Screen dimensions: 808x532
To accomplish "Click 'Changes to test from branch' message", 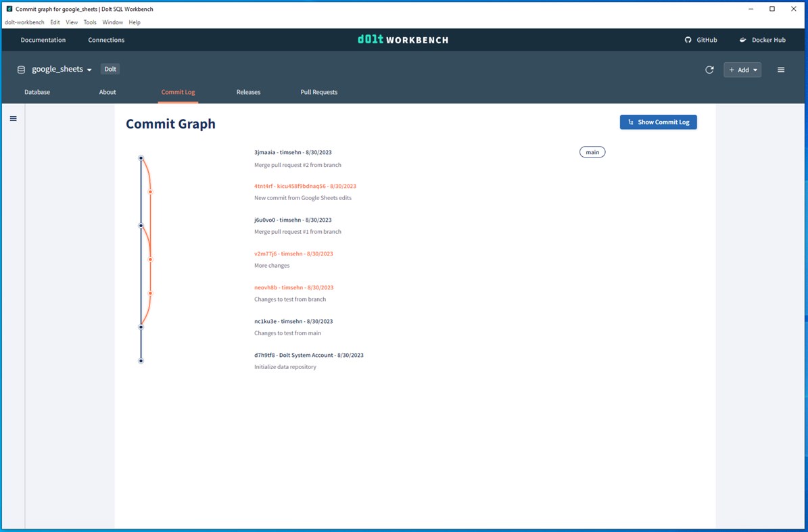I will [290, 299].
